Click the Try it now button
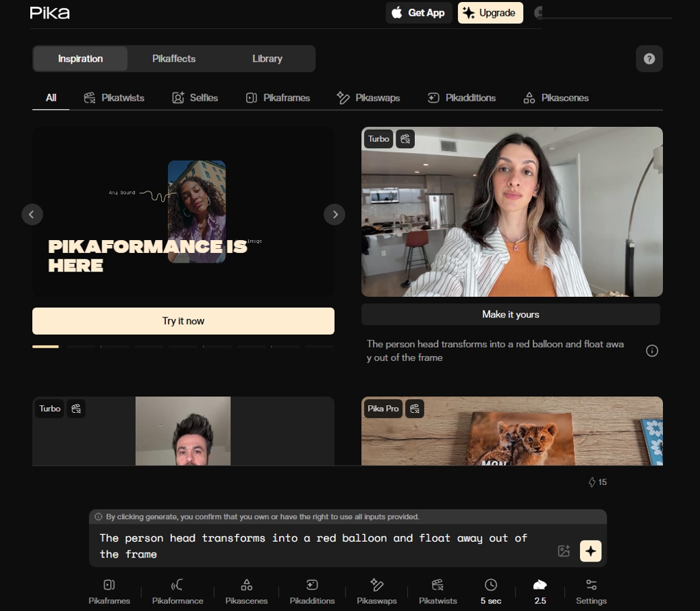The height and width of the screenshot is (611, 700). coord(183,321)
